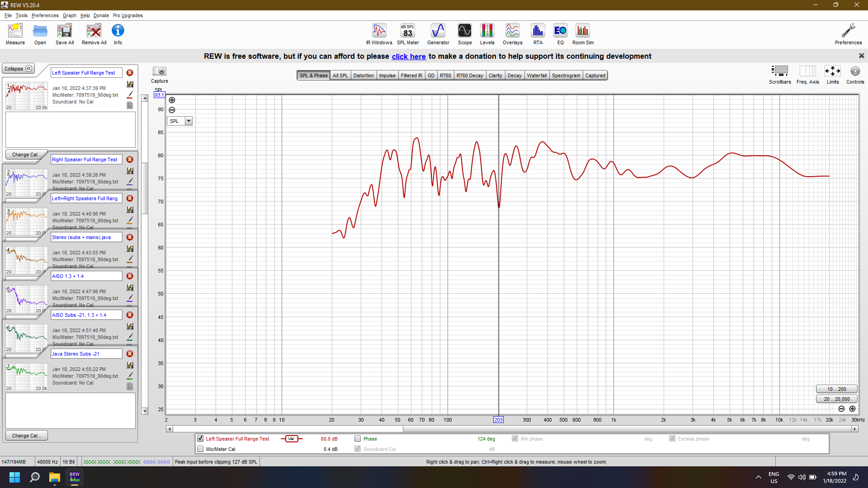Click Change Cal for measurement 1

27,155
